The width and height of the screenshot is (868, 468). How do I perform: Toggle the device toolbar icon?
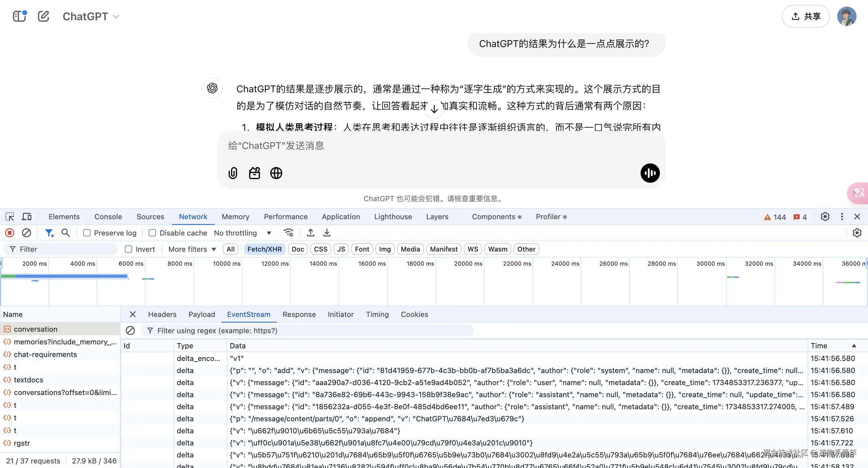[x=27, y=217]
